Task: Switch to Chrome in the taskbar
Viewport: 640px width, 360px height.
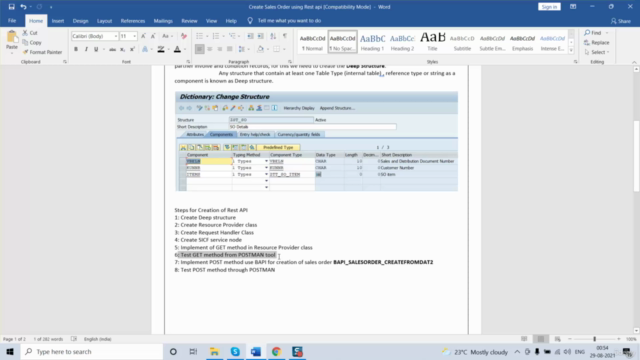Action: pyautogui.click(x=276, y=351)
